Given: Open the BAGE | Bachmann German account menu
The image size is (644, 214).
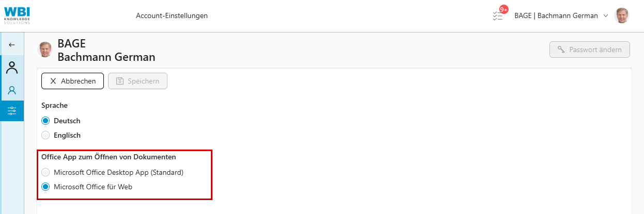Looking at the screenshot, I should click(x=556, y=15).
